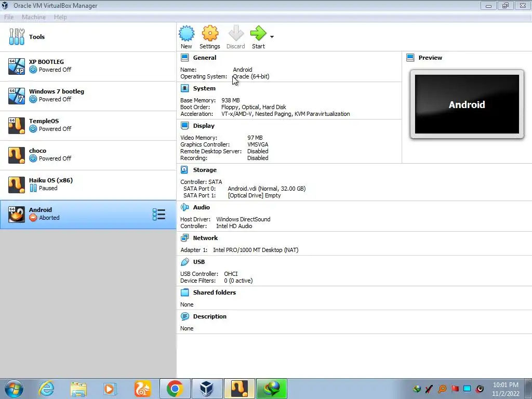Open the Audio section title link
The height and width of the screenshot is (399, 532).
(x=202, y=207)
